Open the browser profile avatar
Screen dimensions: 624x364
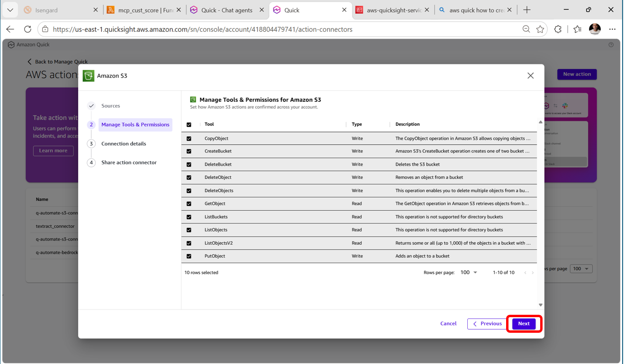pyautogui.click(x=595, y=29)
